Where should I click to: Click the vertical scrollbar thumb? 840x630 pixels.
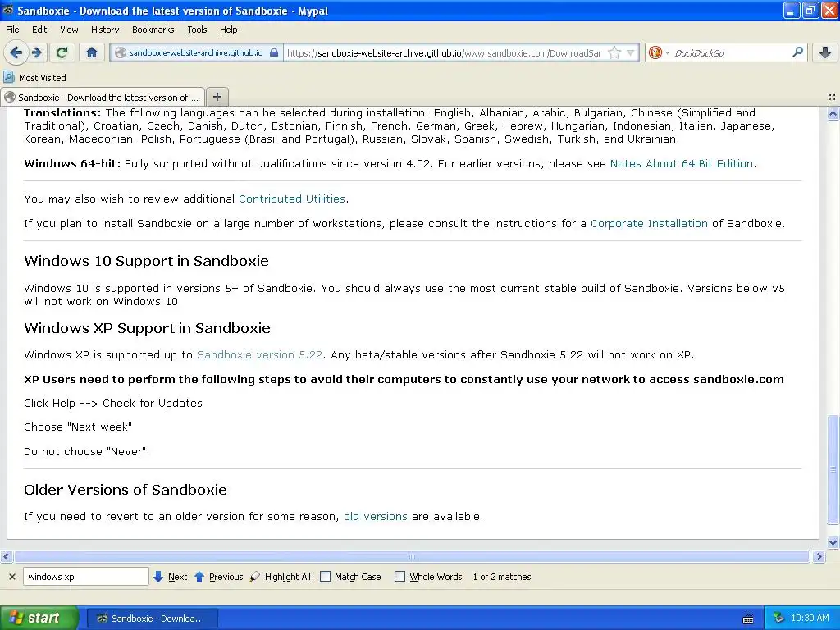coord(833,469)
